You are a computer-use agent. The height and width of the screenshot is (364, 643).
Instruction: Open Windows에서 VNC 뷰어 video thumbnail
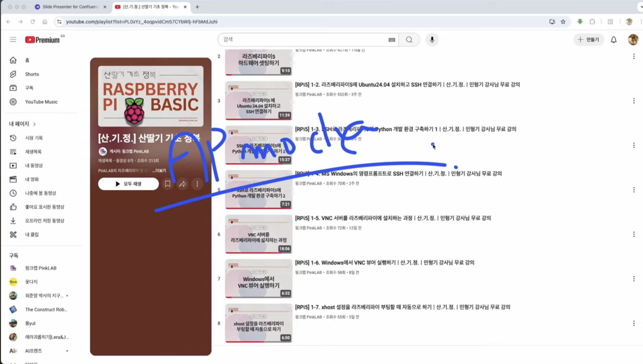pyautogui.click(x=258, y=279)
